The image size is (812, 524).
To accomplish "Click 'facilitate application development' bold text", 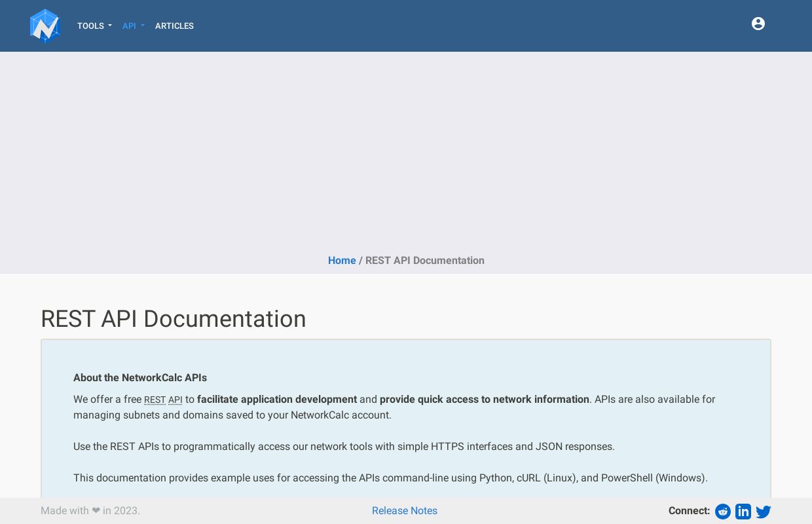I will point(277,400).
